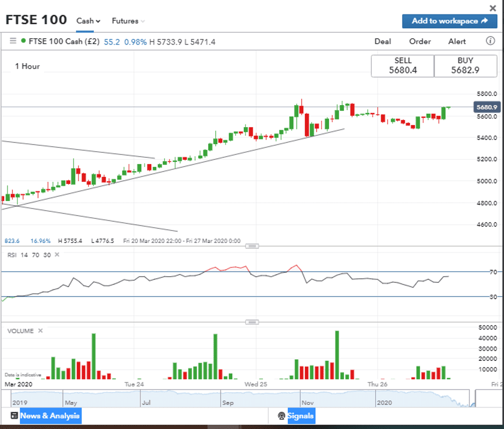Image resolution: width=504 pixels, height=429 pixels.
Task: Close the FTSE 100 chart window
Action: [x=493, y=8]
